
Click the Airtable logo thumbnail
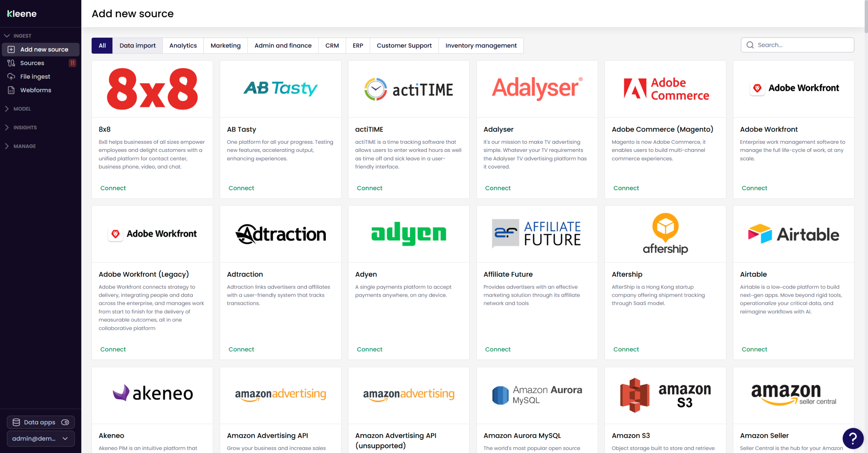pyautogui.click(x=793, y=234)
